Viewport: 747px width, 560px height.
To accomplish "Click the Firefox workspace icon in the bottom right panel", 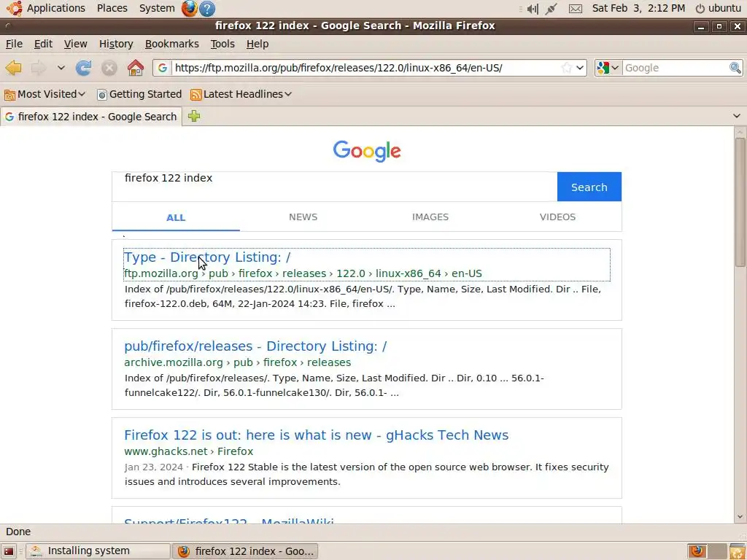I will (x=697, y=551).
